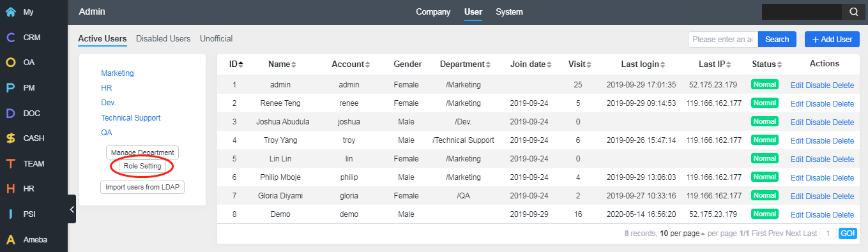Edit Gloria Diyami's account
Viewport: 868px width, 252px height.
tap(797, 196)
